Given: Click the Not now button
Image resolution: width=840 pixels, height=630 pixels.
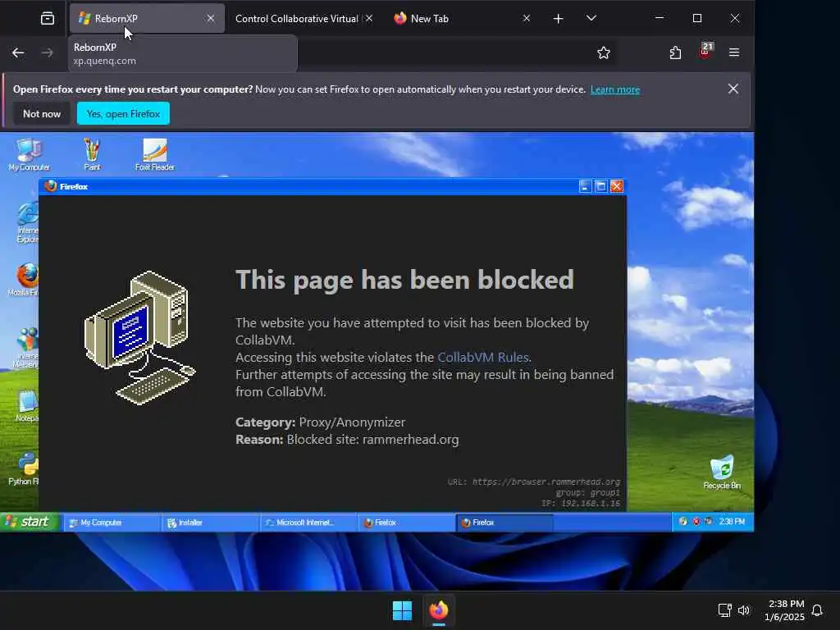Looking at the screenshot, I should pyautogui.click(x=42, y=113).
